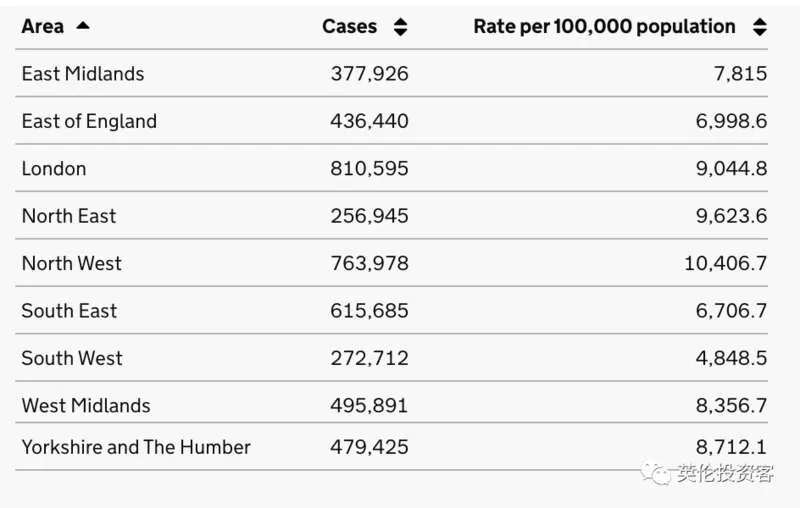The width and height of the screenshot is (800, 508).
Task: Click London cases value 810,595
Action: (x=369, y=169)
